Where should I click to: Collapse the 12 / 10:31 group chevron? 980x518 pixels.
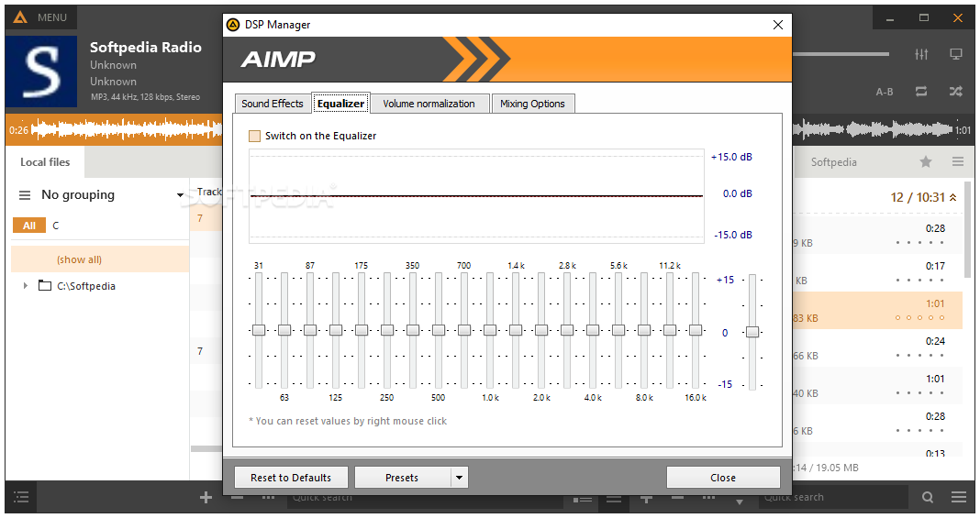[953, 197]
